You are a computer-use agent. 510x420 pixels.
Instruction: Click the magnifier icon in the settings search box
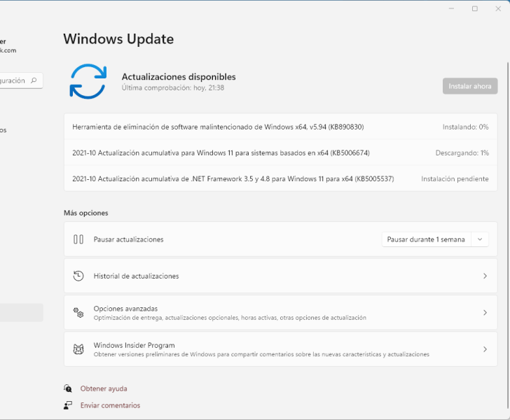tap(34, 80)
